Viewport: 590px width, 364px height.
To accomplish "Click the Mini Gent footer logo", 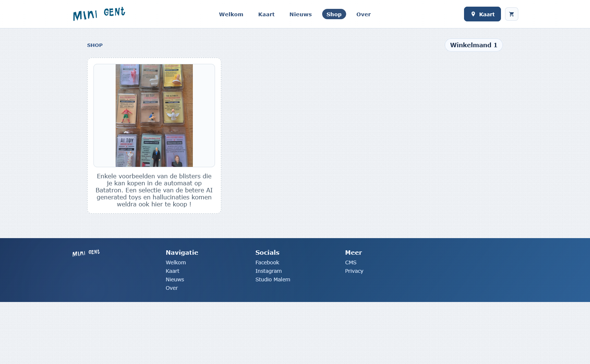I will (86, 253).
